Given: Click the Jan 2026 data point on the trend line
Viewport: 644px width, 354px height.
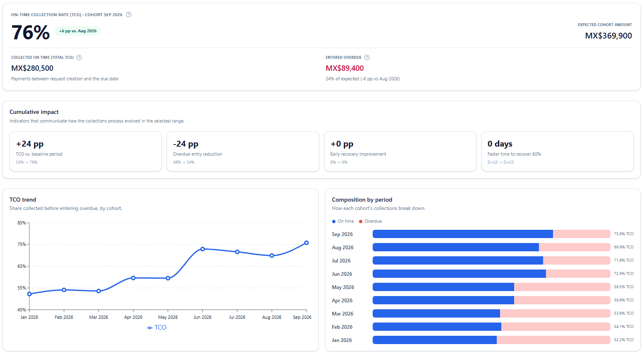Looking at the screenshot, I should [29, 294].
